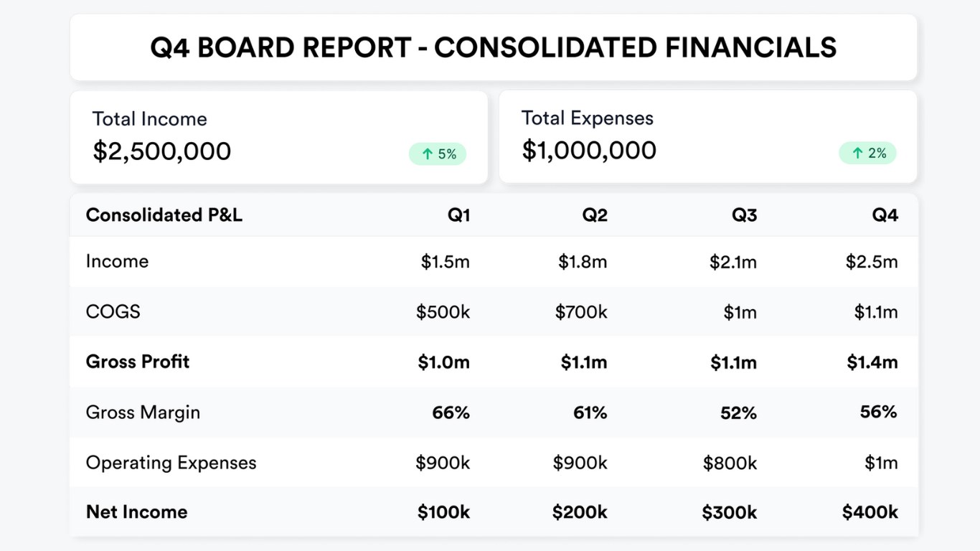Click the Q2 column header

click(595, 215)
